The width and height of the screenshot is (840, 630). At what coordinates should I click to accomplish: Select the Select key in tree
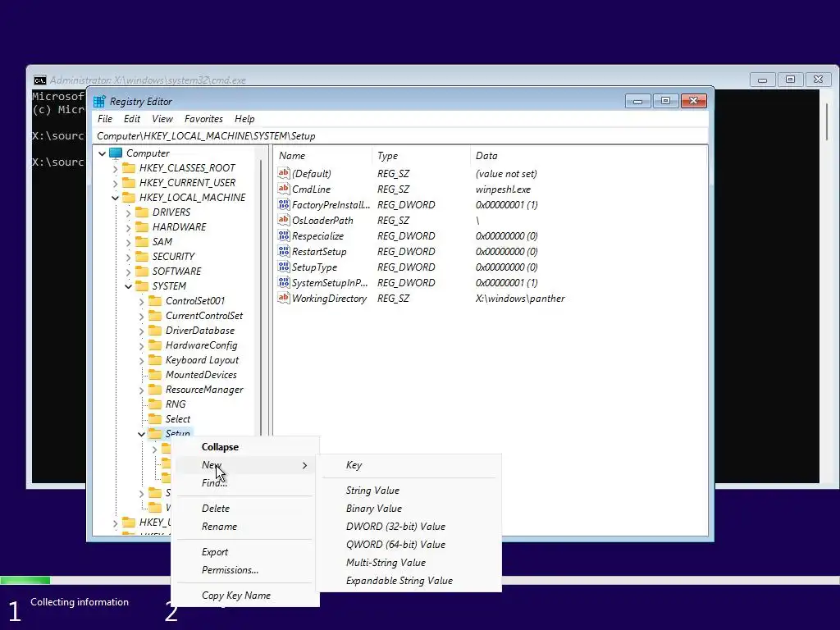click(178, 419)
